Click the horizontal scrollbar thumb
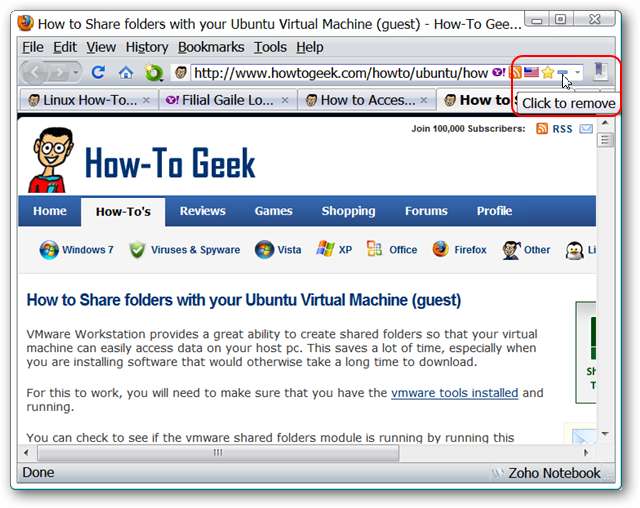 pyautogui.click(x=218, y=453)
